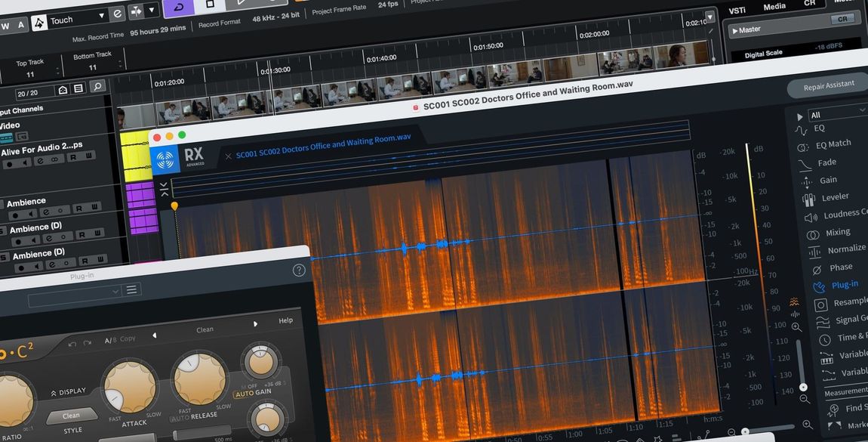Expand the All module filter dropdown
868x442 pixels.
836,114
